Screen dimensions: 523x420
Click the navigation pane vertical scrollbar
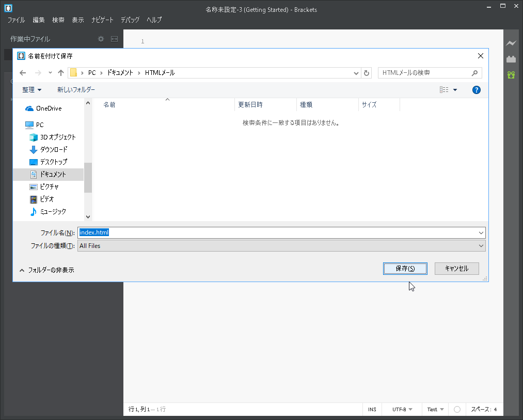pyautogui.click(x=88, y=177)
